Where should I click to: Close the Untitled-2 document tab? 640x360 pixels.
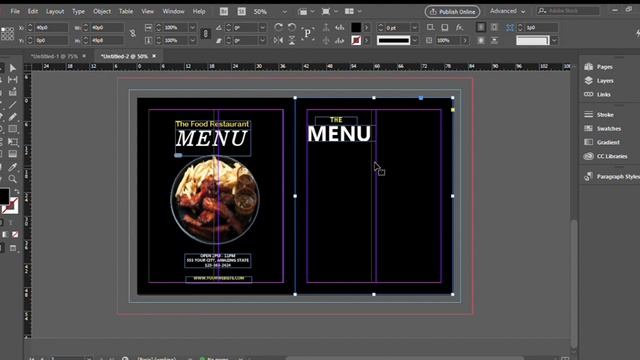[154, 56]
